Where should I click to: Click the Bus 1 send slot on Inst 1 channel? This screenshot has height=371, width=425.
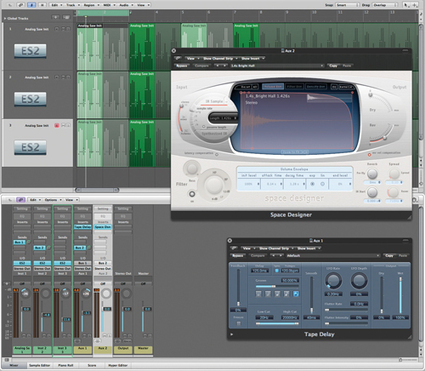coord(19,242)
